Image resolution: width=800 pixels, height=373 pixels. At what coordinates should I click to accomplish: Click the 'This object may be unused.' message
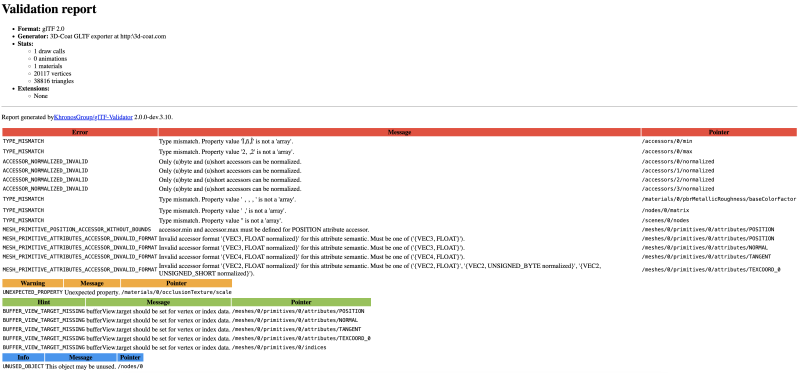[x=81, y=366]
